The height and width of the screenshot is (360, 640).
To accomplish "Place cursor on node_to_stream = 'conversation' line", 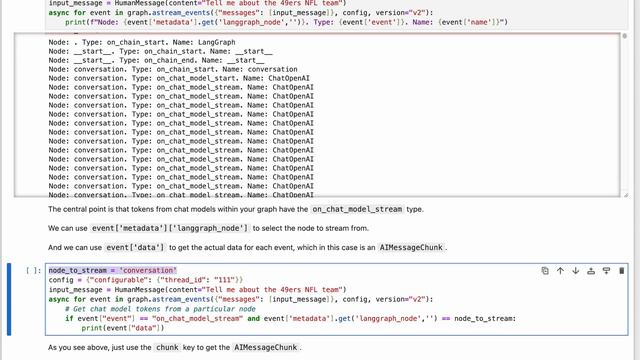I will point(113,270).
